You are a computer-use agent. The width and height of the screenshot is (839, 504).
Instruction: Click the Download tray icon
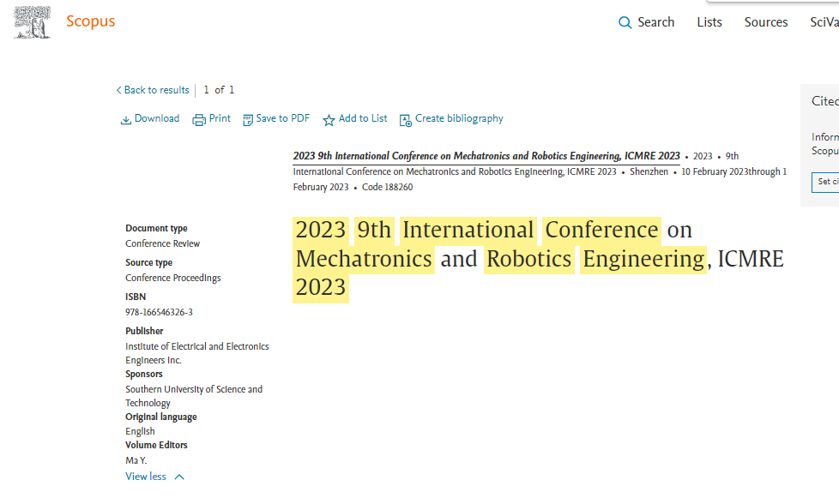tap(126, 120)
